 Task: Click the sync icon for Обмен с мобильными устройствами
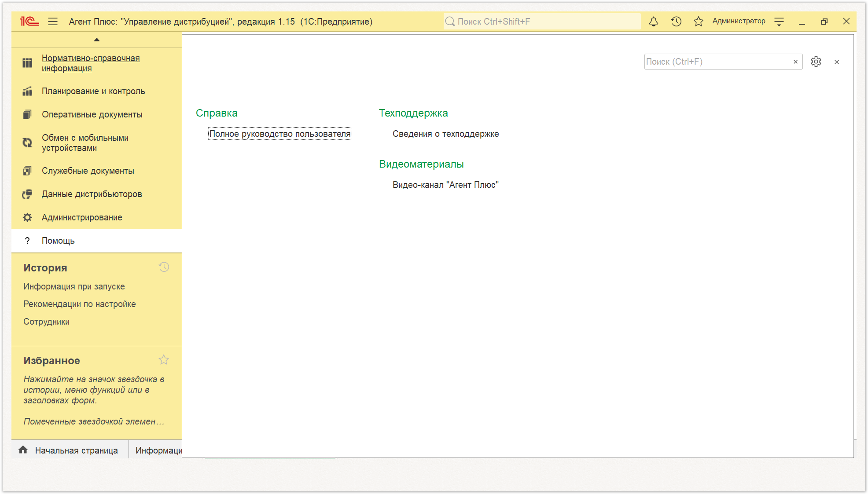click(27, 143)
